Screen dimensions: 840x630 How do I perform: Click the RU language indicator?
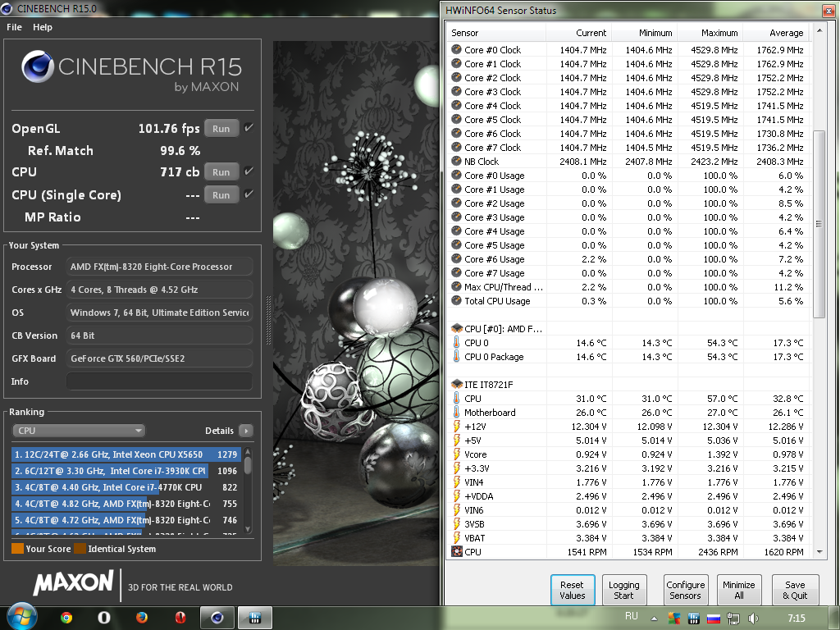[631, 616]
